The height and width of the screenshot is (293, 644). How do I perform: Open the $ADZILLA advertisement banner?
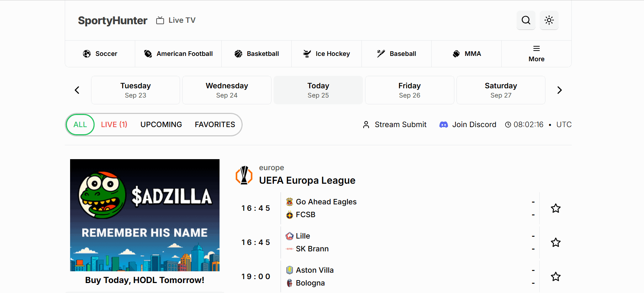point(145,215)
